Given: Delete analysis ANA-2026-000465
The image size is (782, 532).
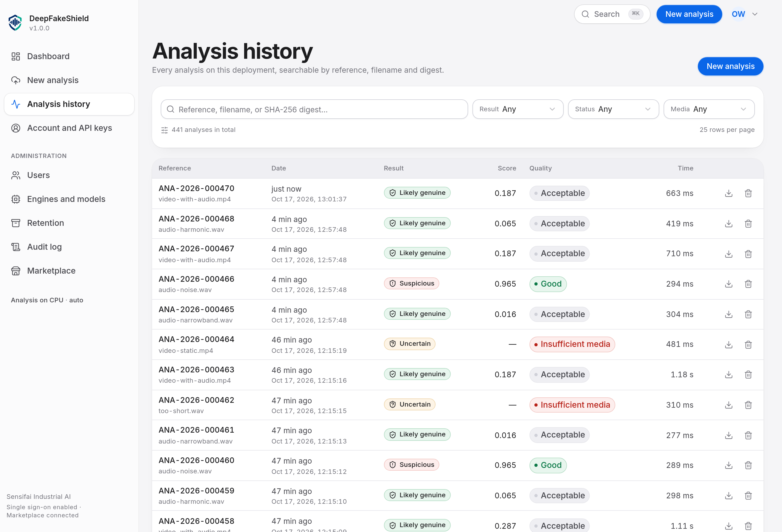Looking at the screenshot, I should tap(748, 314).
